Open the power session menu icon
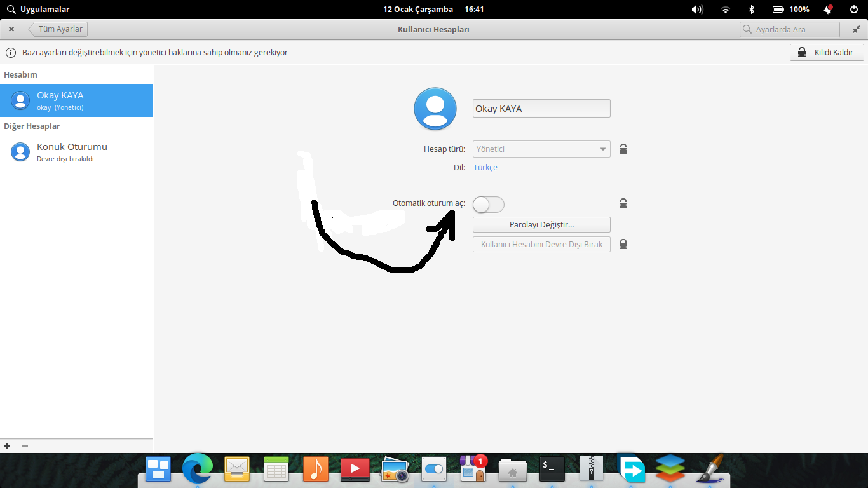Screen dimensions: 868x488 pos(854,10)
